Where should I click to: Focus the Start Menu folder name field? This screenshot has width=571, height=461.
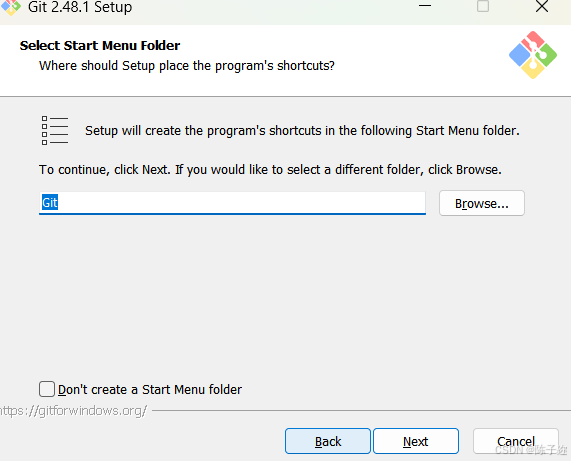click(232, 203)
